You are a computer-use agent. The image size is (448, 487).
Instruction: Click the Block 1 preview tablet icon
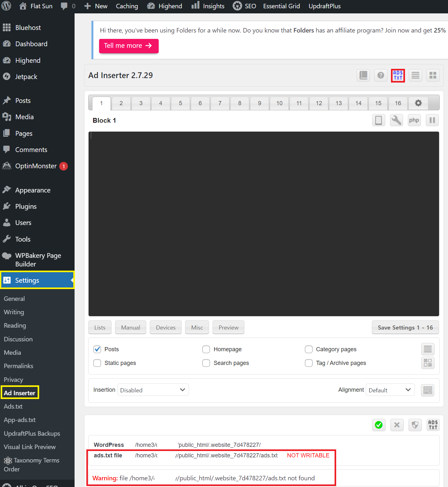[379, 120]
